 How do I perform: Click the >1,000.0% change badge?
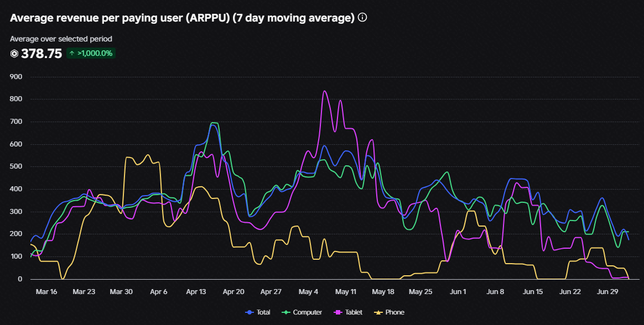(x=91, y=54)
